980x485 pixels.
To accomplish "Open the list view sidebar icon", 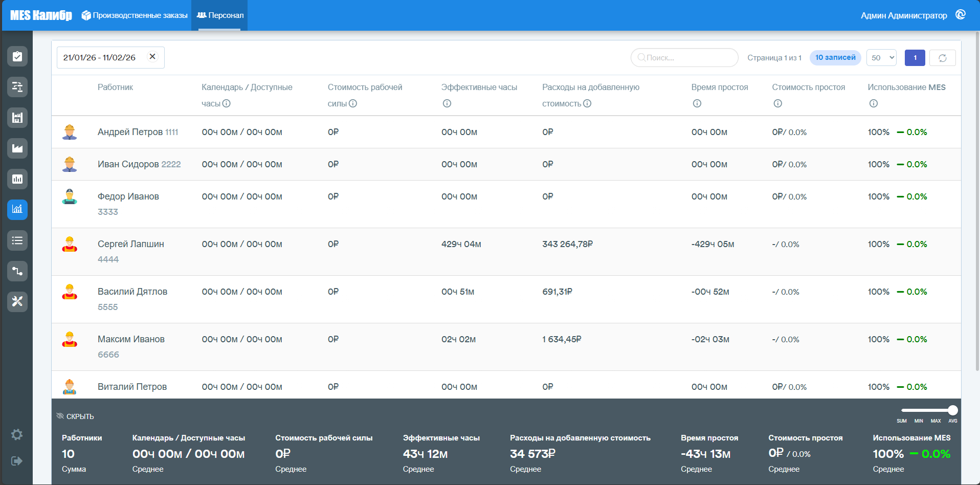I will click(17, 240).
